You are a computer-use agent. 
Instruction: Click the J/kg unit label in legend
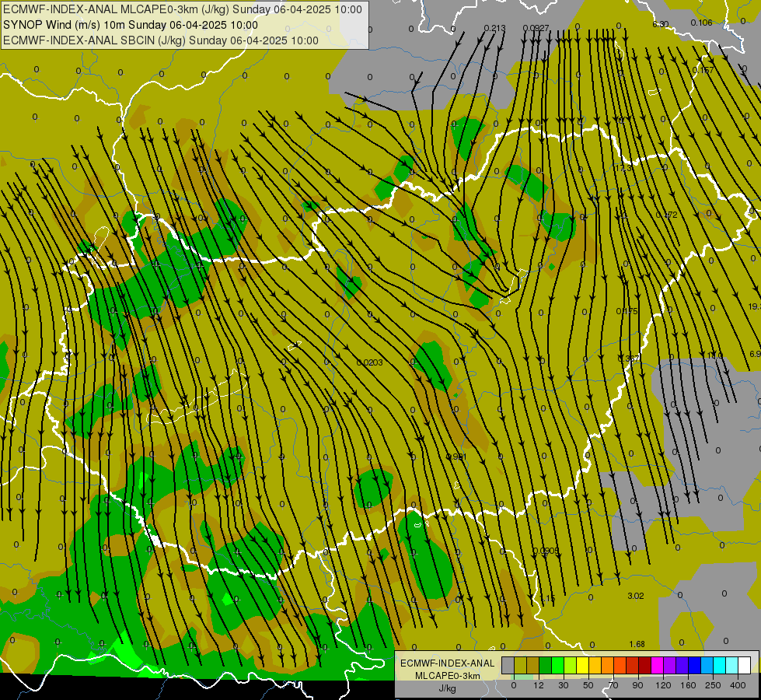(448, 688)
